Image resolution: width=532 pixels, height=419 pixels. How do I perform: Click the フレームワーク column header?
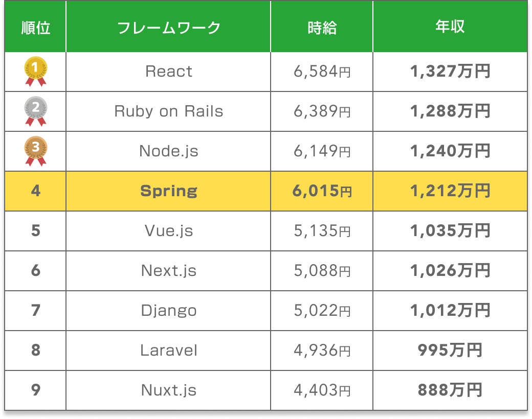point(169,27)
